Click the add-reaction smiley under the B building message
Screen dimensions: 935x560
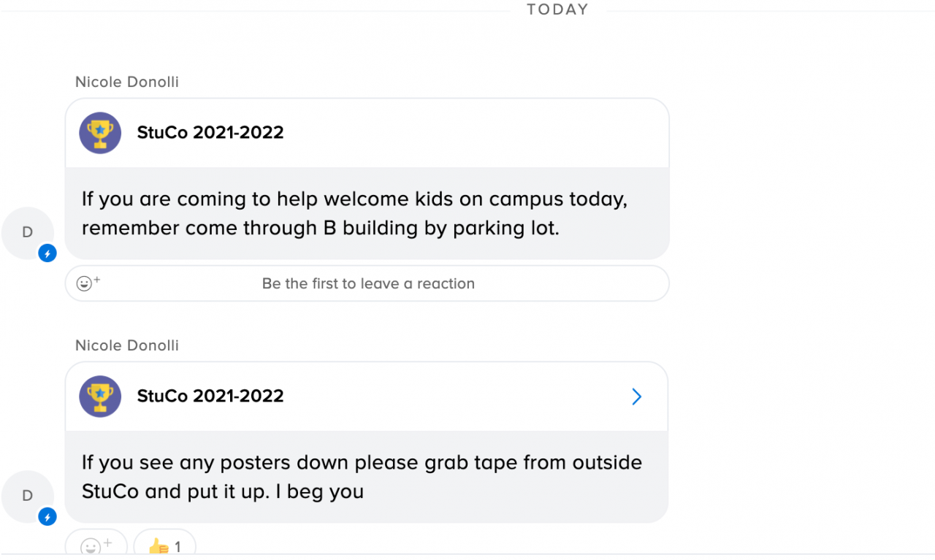click(x=88, y=283)
